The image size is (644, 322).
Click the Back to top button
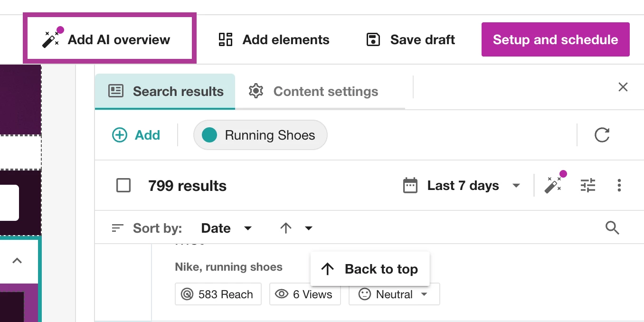click(x=370, y=269)
